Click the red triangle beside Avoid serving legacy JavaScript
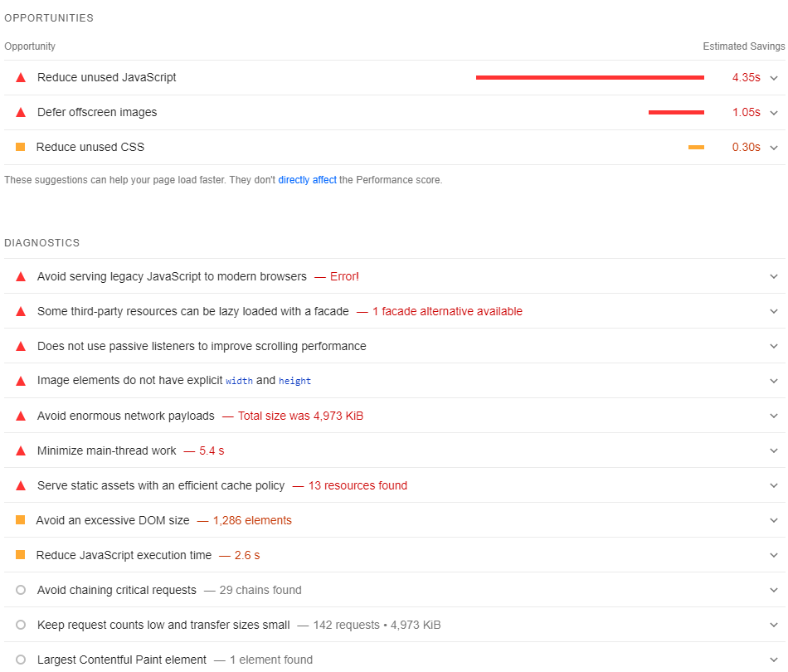This screenshot has width=788, height=672. pos(21,276)
